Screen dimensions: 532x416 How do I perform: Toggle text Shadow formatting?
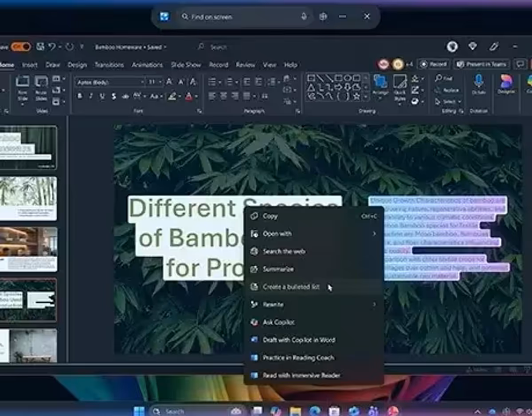click(x=113, y=96)
